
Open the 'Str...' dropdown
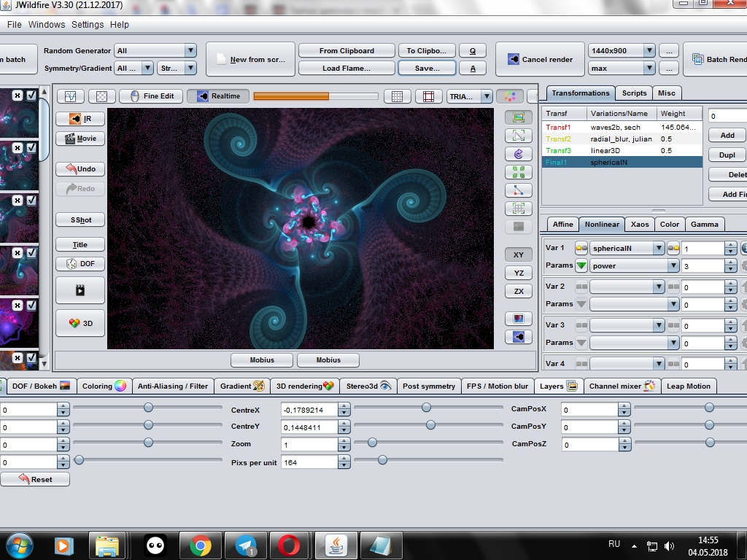[177, 68]
